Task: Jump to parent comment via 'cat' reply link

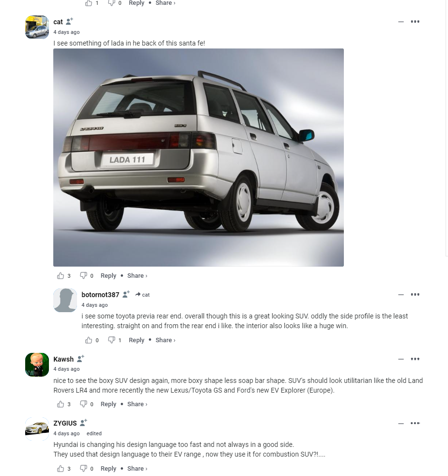Action: [x=142, y=294]
